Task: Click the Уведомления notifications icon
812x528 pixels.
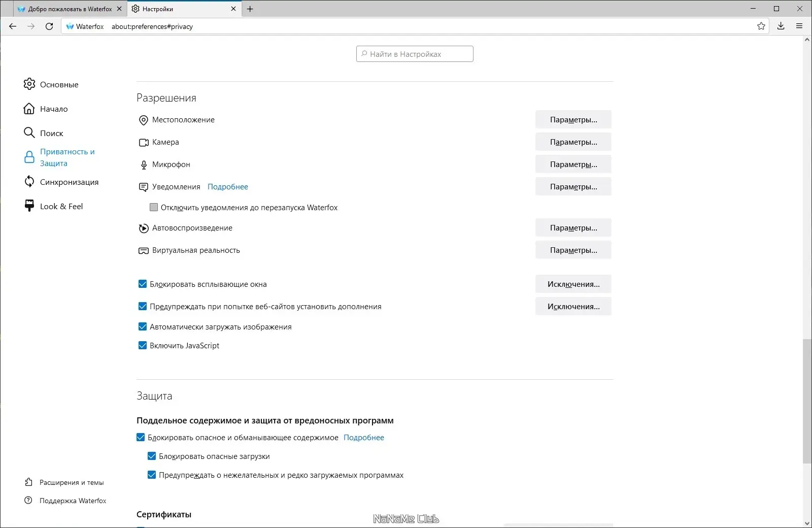Action: [143, 187]
